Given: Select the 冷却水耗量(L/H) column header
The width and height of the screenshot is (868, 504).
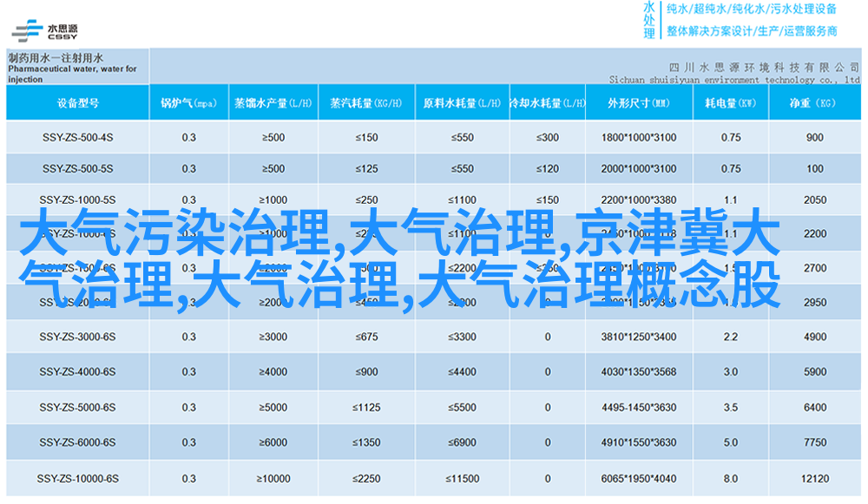Looking at the screenshot, I should [x=548, y=102].
